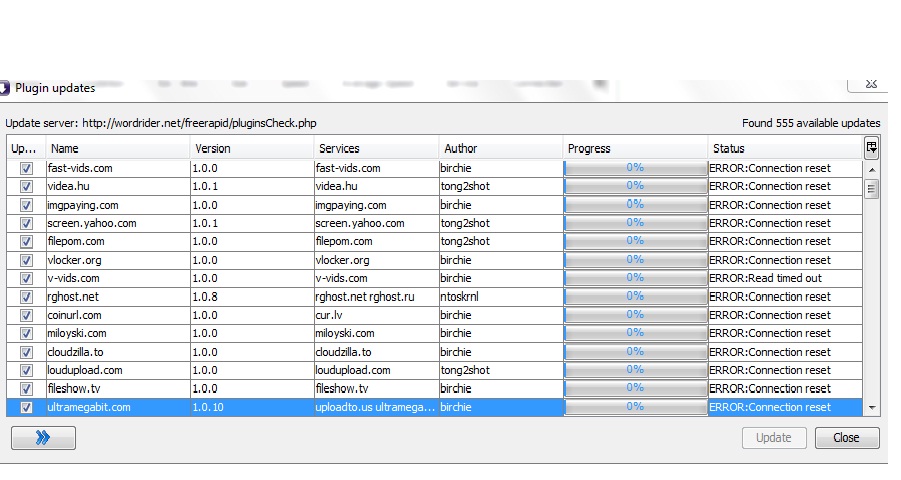Select the cloudzilla.to plugin row

pos(115,352)
